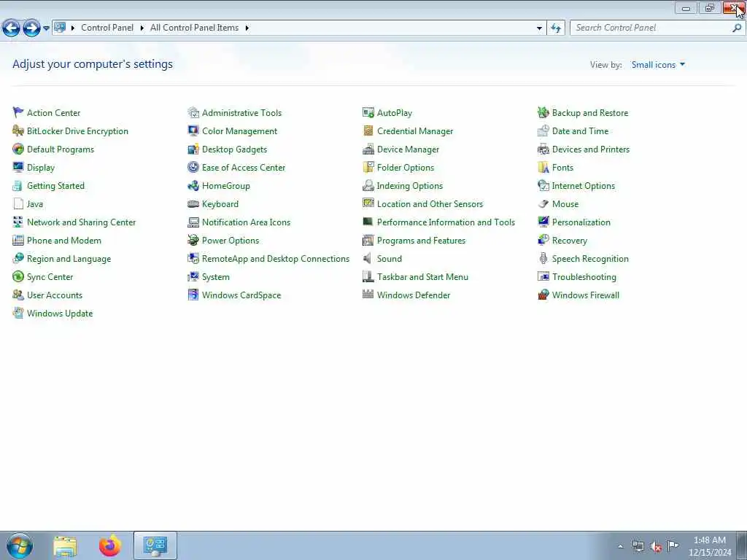747x560 pixels.
Task: Open Location and Other Sensors link
Action: point(430,204)
